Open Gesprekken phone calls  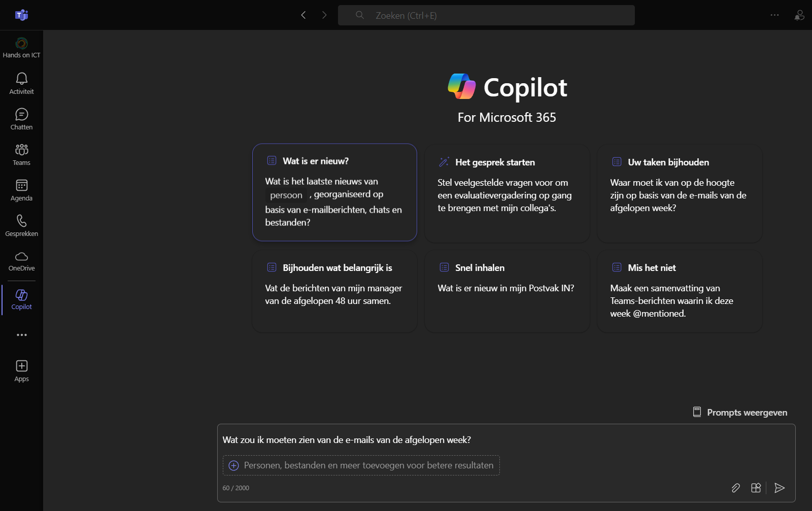pos(21,225)
